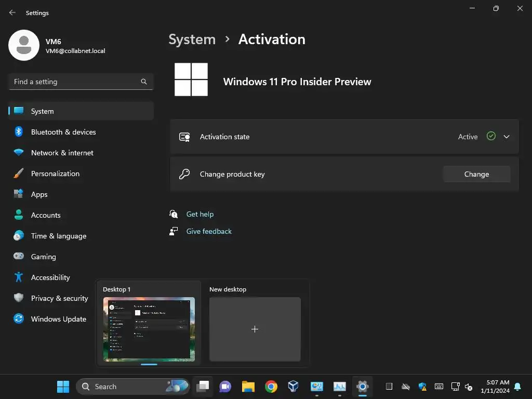Create a New desktop with the plus tile
532x399 pixels.
pos(255,329)
